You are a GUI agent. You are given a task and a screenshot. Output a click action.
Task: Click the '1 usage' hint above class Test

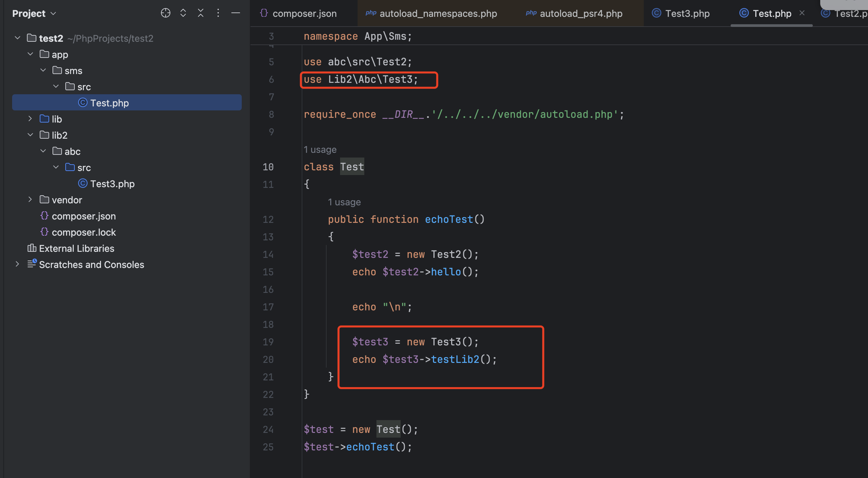click(320, 149)
